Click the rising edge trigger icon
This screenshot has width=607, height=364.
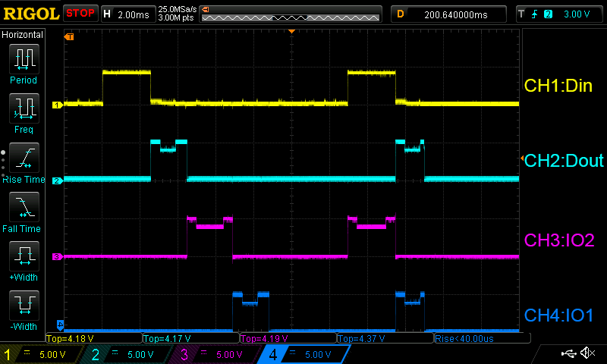tap(535, 14)
